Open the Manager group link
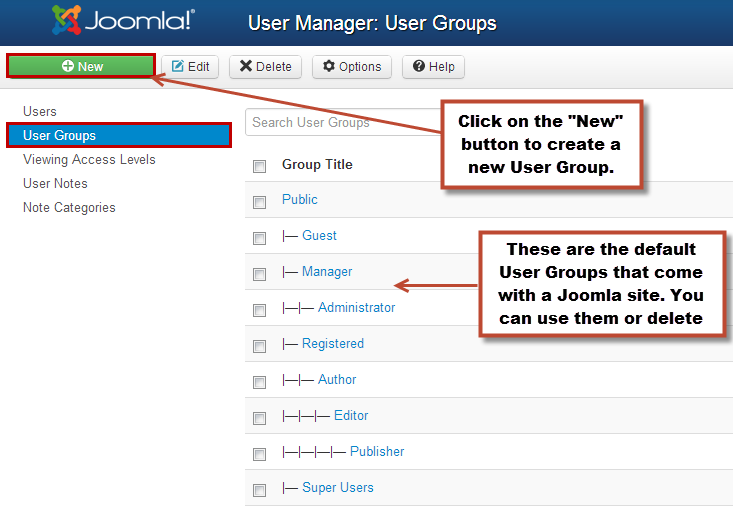This screenshot has width=733, height=523. pos(327,272)
